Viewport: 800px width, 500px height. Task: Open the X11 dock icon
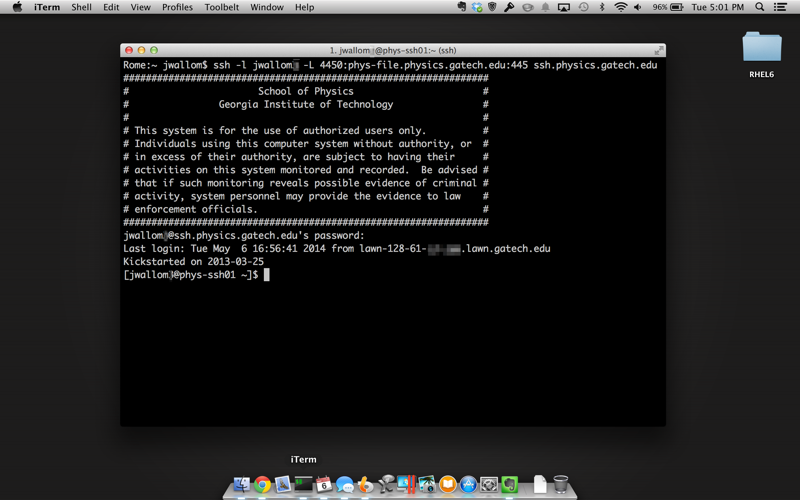386,484
